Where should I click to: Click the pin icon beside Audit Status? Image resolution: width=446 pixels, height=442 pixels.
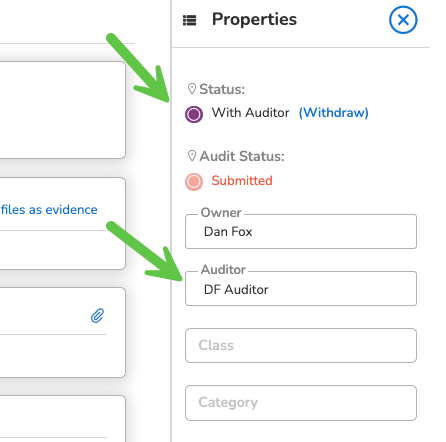pos(192,156)
